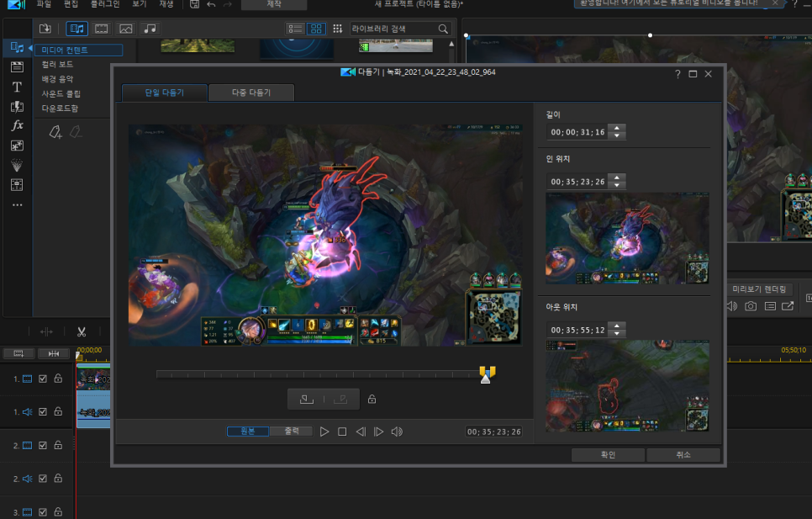Click the undo arrow in top toolbar

tap(211, 5)
